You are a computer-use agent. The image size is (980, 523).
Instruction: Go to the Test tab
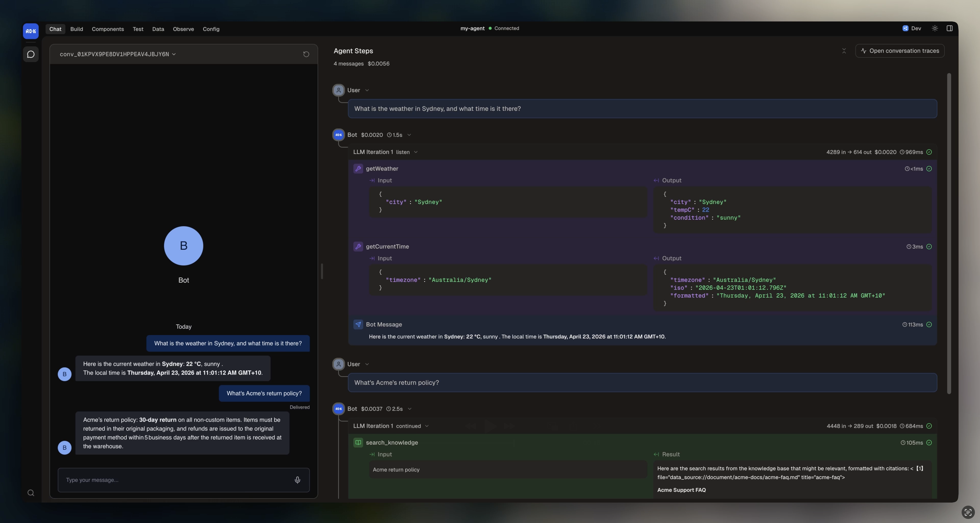138,29
